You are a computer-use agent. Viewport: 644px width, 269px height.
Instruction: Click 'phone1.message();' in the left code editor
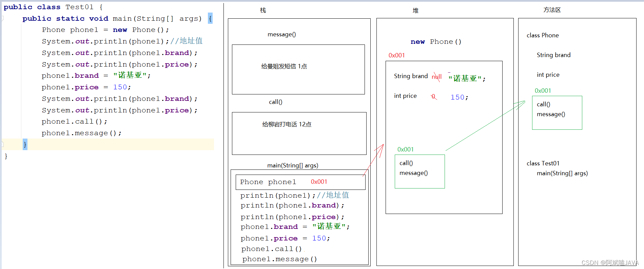click(81, 133)
